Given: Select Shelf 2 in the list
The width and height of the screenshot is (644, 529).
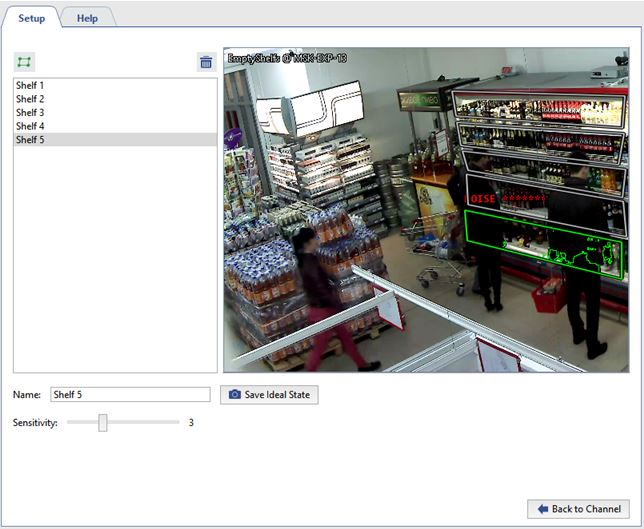Looking at the screenshot, I should [x=30, y=99].
